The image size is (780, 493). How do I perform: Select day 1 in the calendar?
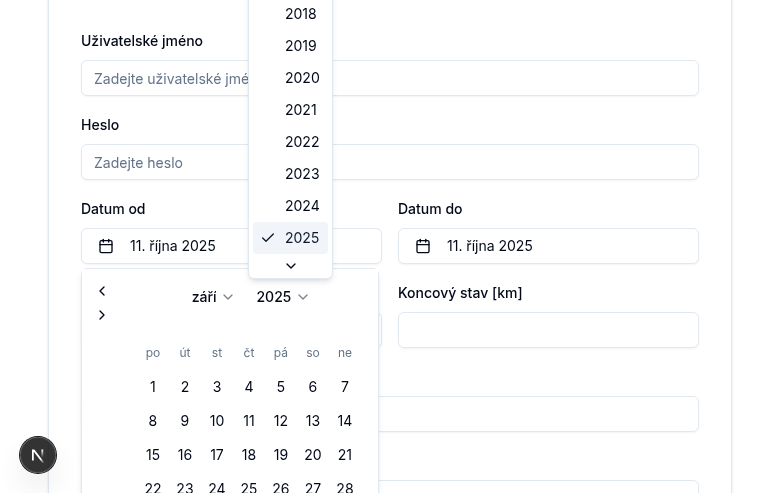pyautogui.click(x=153, y=387)
